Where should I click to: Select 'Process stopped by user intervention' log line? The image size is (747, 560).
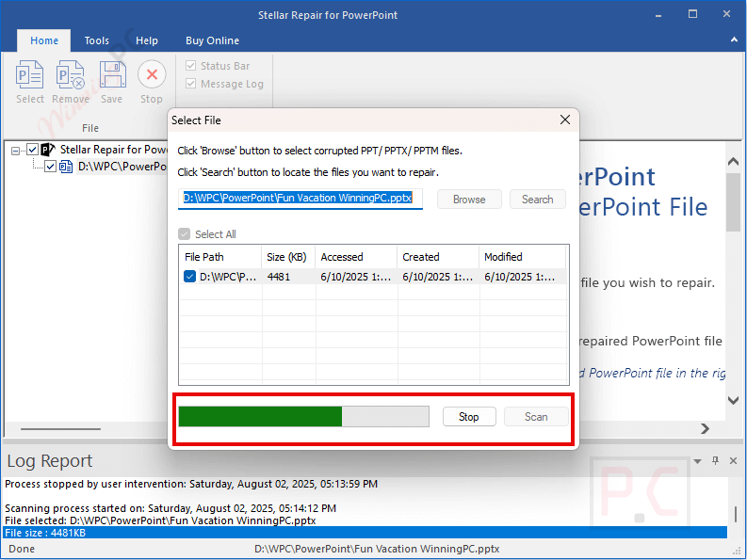191,484
